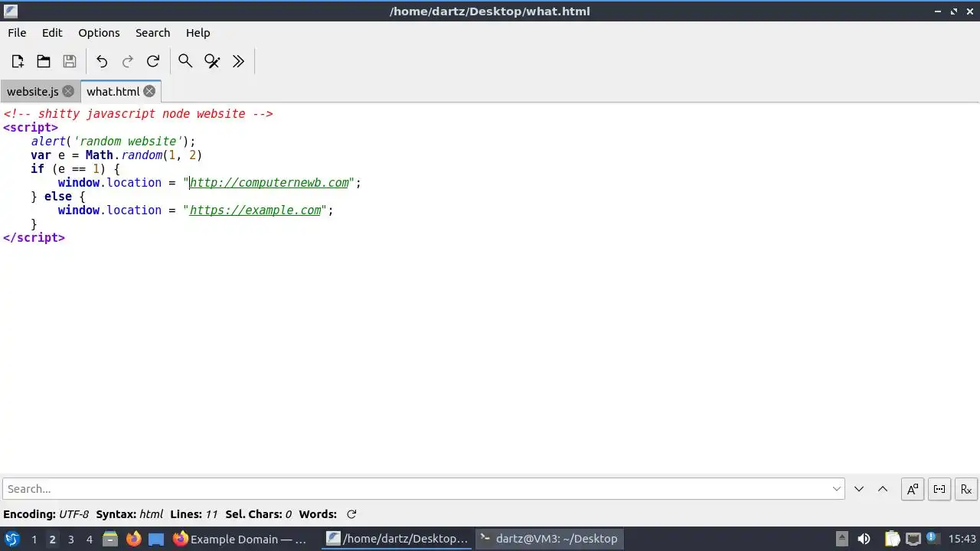The width and height of the screenshot is (980, 551).
Task: Click the Syntax html status label
Action: 129,514
